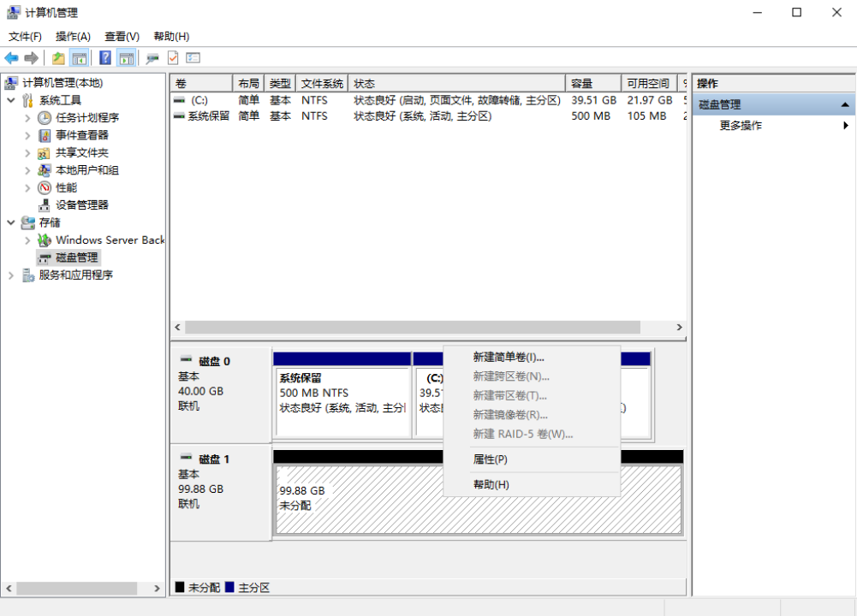Click the Rescan Disks drive icon in toolbar
Image resolution: width=857 pixels, height=616 pixels.
click(152, 58)
